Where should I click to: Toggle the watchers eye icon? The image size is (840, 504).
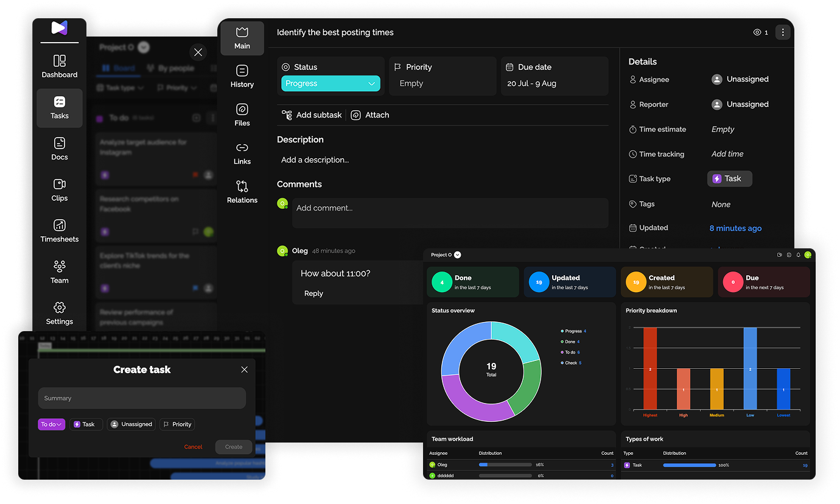pyautogui.click(x=757, y=32)
